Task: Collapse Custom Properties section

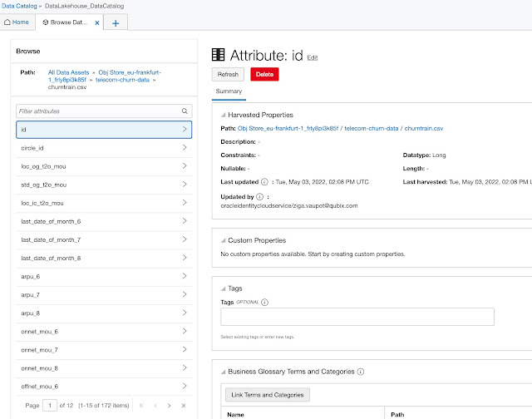Action: click(224, 240)
